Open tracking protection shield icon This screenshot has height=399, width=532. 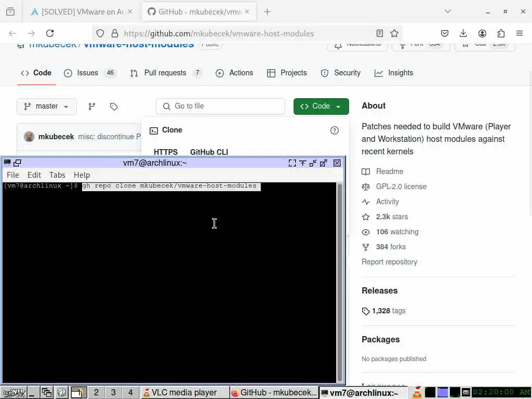tap(100, 33)
